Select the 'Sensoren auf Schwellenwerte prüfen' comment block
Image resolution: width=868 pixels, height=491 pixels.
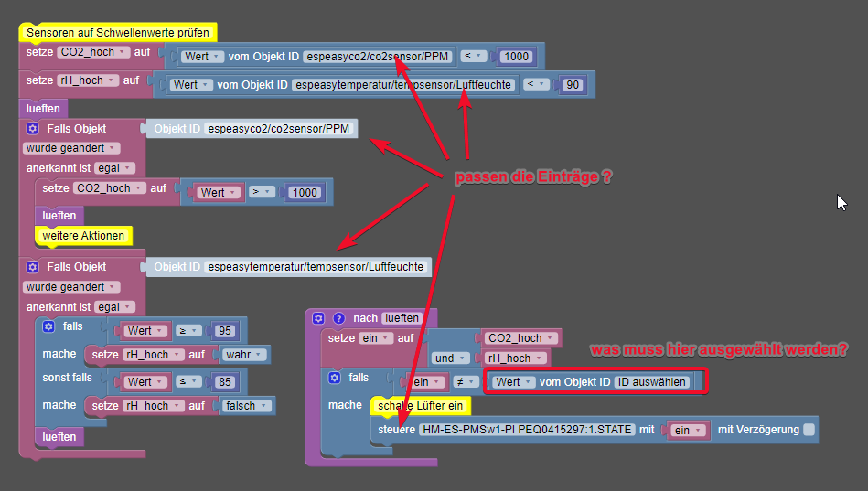pyautogui.click(x=118, y=33)
